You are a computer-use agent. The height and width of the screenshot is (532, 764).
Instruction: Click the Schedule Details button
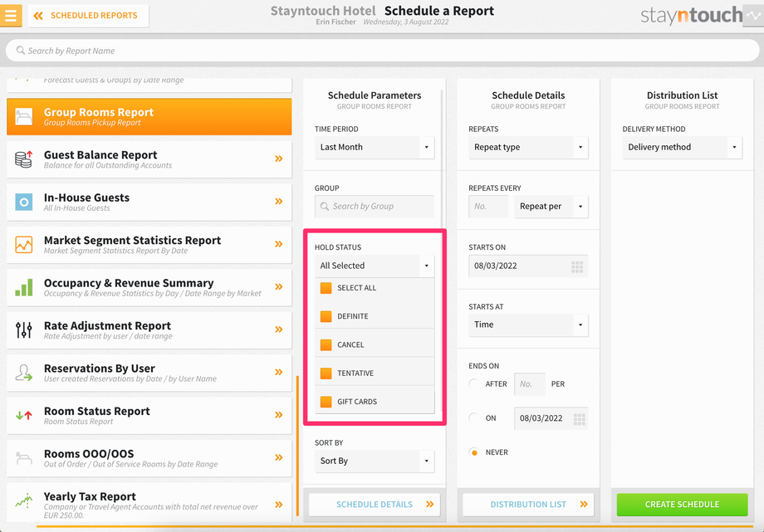click(375, 505)
